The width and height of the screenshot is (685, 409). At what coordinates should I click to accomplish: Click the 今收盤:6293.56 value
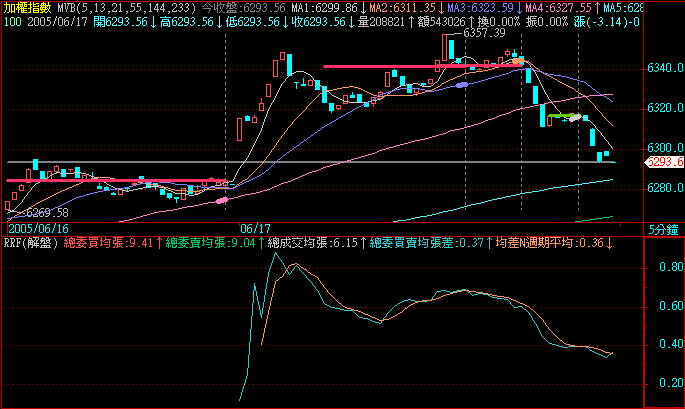(x=243, y=7)
